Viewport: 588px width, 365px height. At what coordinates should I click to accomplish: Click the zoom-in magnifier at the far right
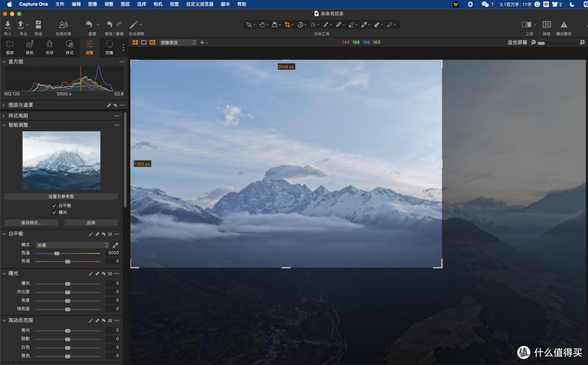(582, 42)
